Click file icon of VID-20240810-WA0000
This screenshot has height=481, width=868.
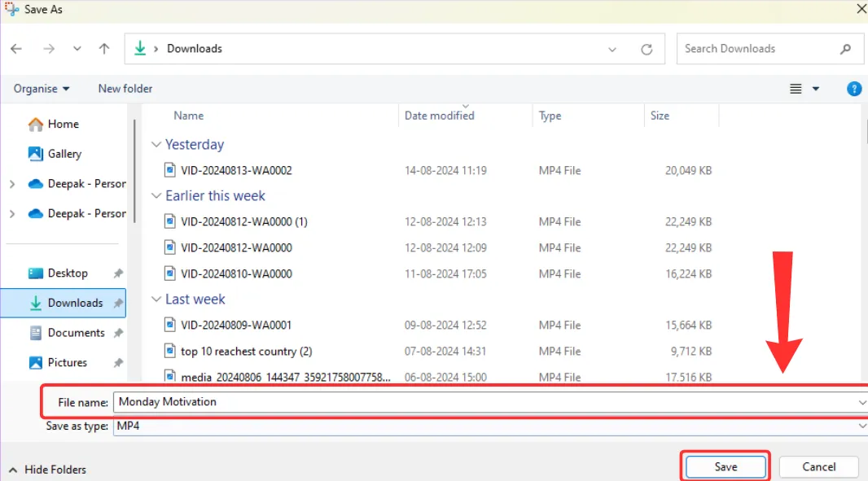pyautogui.click(x=170, y=273)
